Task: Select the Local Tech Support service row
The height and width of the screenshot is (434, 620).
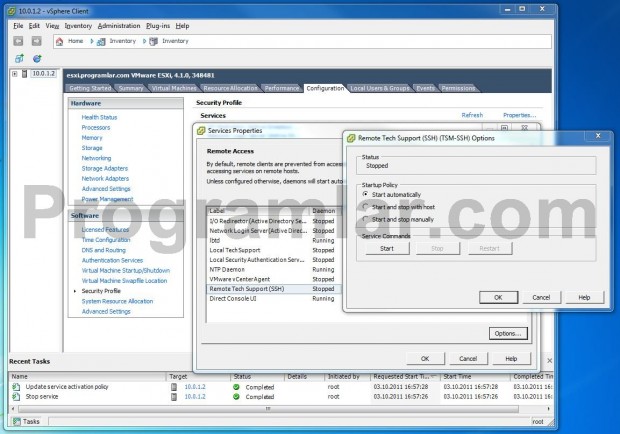Action: pyautogui.click(x=274, y=250)
